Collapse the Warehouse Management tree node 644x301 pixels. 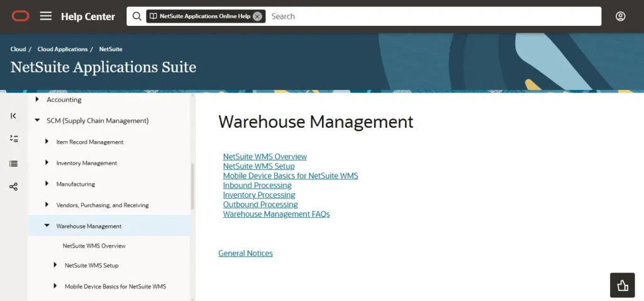(47, 225)
